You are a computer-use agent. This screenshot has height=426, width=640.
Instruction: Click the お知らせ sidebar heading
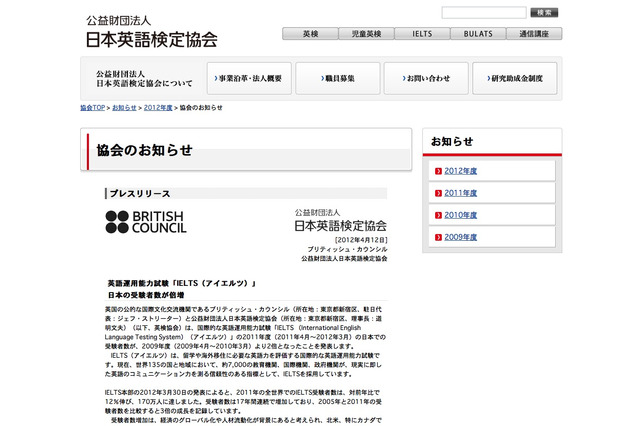pos(452,142)
